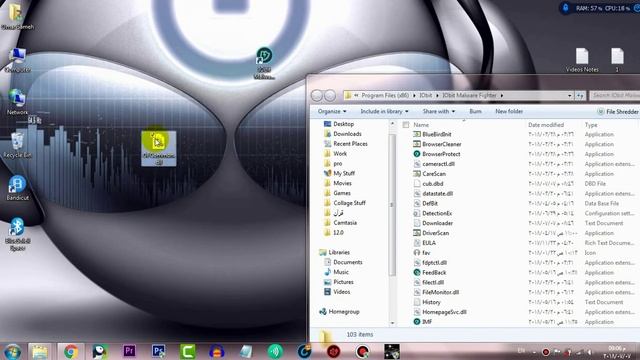Click the New folder toolbar button
Screen dimensions: 640x360
point(509,111)
